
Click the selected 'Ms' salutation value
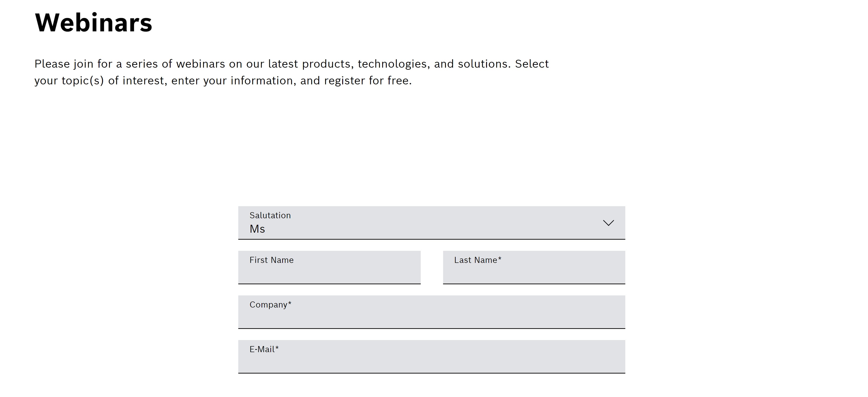pos(257,229)
